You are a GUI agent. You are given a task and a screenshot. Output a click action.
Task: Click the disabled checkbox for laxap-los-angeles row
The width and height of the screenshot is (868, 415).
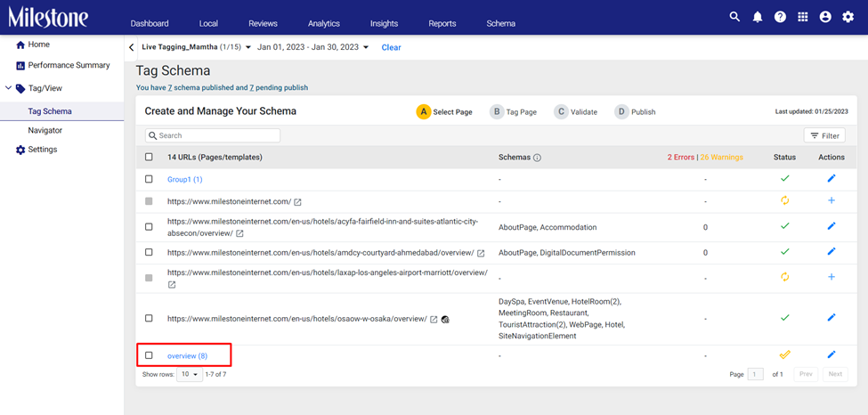(x=149, y=278)
